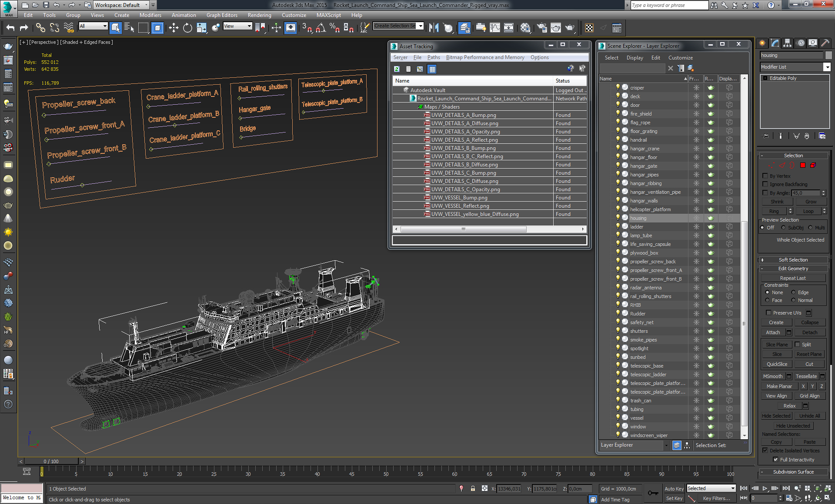Open the Material Editor icon
Screen dimensions: 835x504
click(x=525, y=28)
